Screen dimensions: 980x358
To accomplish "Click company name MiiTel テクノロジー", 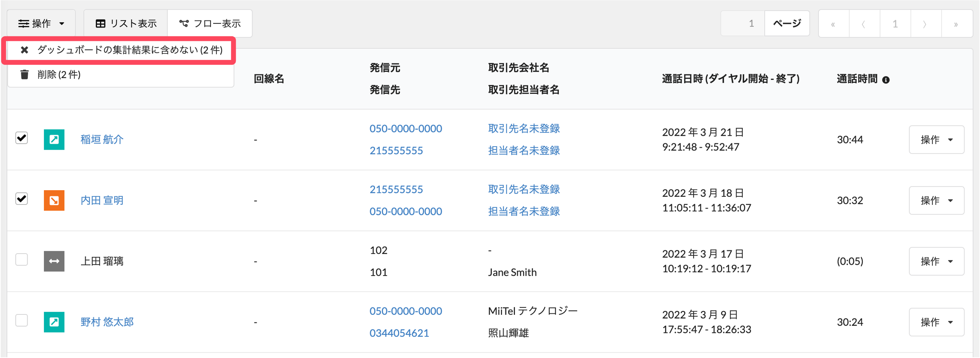I will point(533,311).
